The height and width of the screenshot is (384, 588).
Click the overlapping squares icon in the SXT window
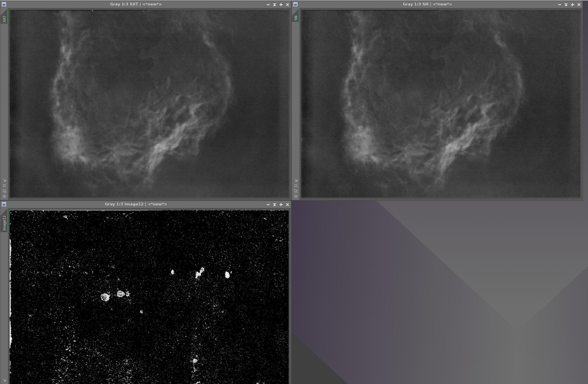tap(4, 191)
